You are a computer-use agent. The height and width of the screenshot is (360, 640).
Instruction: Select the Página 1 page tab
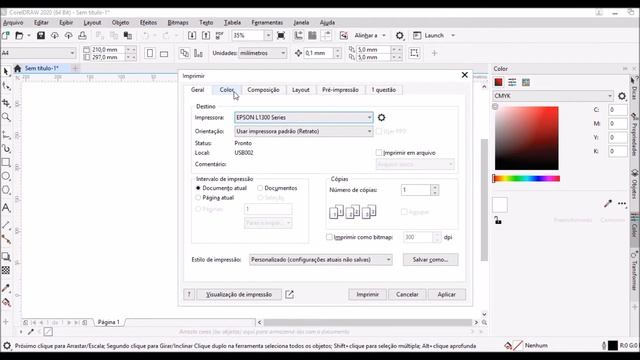(109, 322)
